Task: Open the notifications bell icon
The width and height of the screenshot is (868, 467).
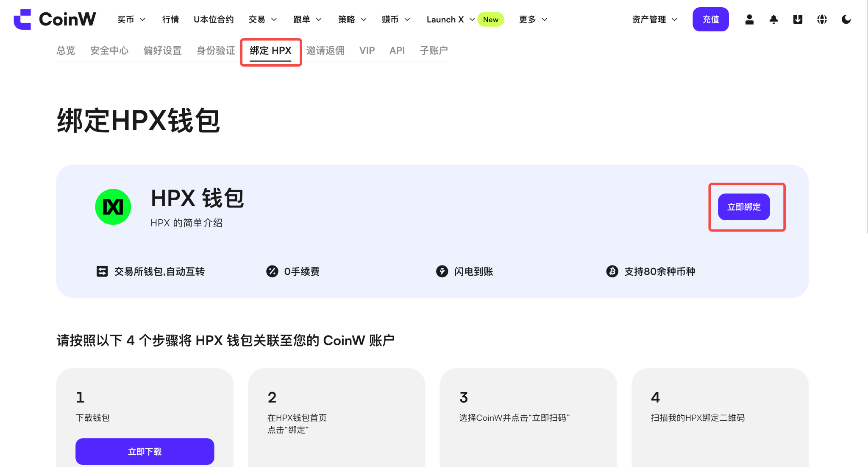Action: click(773, 20)
